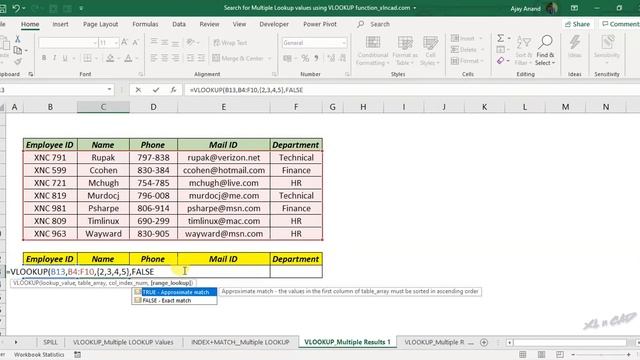The width and height of the screenshot is (640, 360).
Task: Open Conditional Formatting menu
Action: pyautogui.click(x=372, y=51)
